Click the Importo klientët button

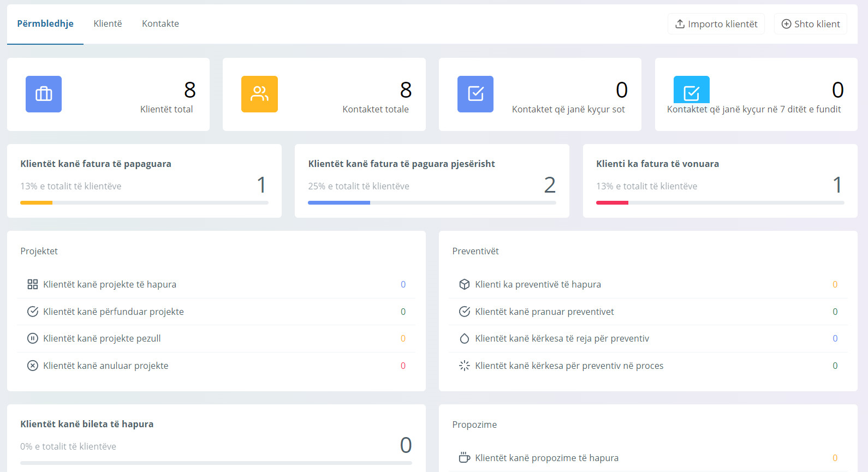[716, 24]
